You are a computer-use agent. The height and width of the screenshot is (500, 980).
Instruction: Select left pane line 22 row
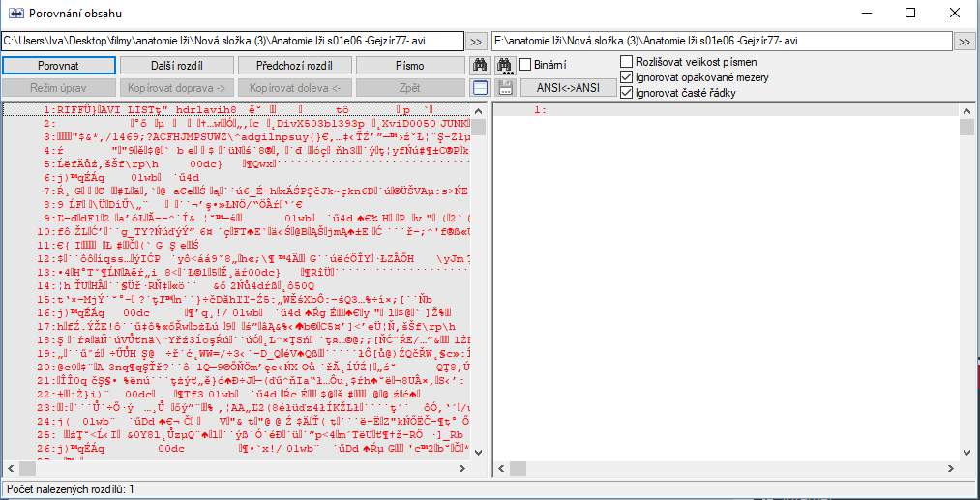pos(236,393)
